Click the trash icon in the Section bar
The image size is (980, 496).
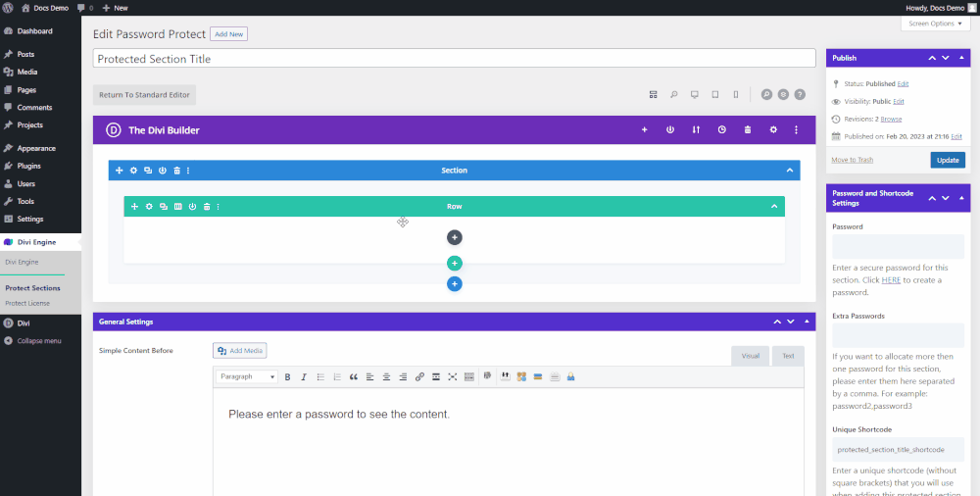coord(176,171)
